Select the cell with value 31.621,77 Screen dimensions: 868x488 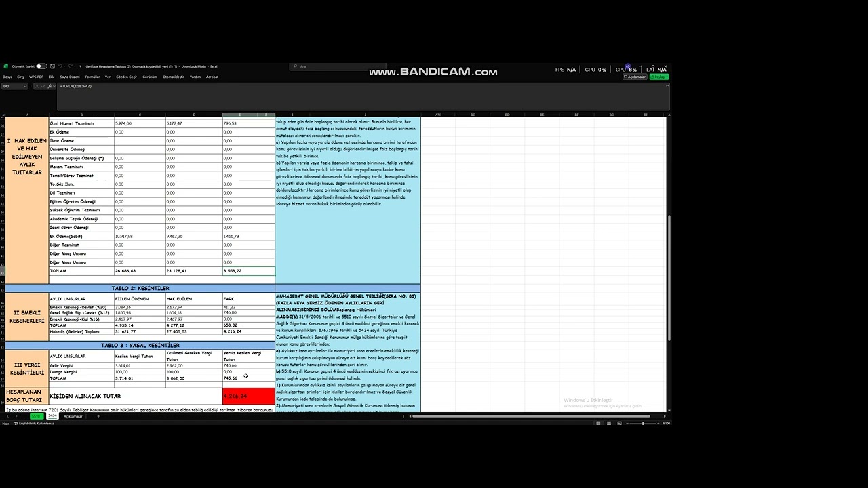point(140,331)
